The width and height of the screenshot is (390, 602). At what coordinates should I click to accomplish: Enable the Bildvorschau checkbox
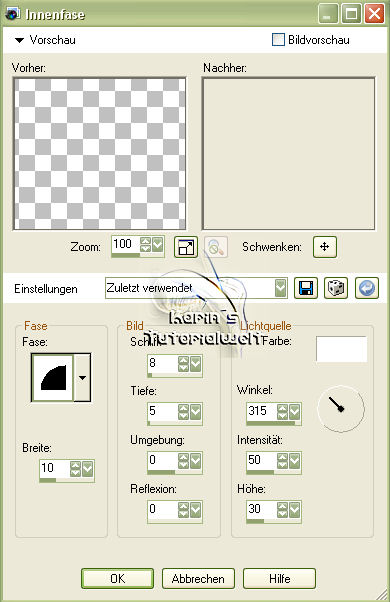(278, 40)
